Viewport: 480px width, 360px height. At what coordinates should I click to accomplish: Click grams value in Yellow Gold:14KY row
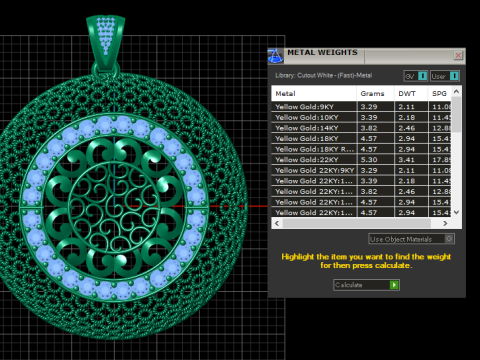(375, 128)
